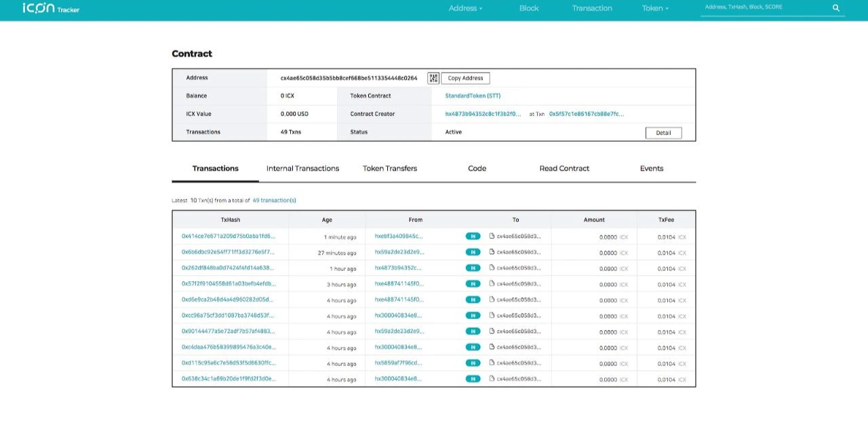
Task: Click the "1 hour ago" age cell
Action: tap(343, 269)
